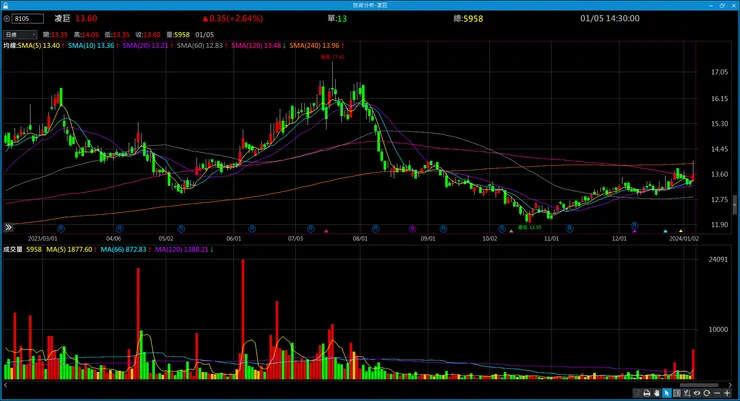
Task: Select the arrow pointer tool
Action: 667,393
